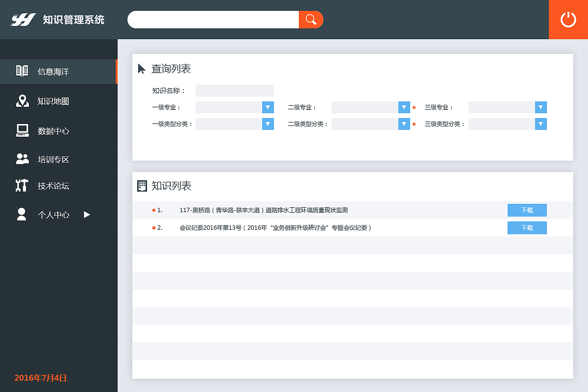Download the 117-吴桥路 monitoring report
Image resolution: width=588 pixels, height=392 pixels.
click(x=527, y=210)
